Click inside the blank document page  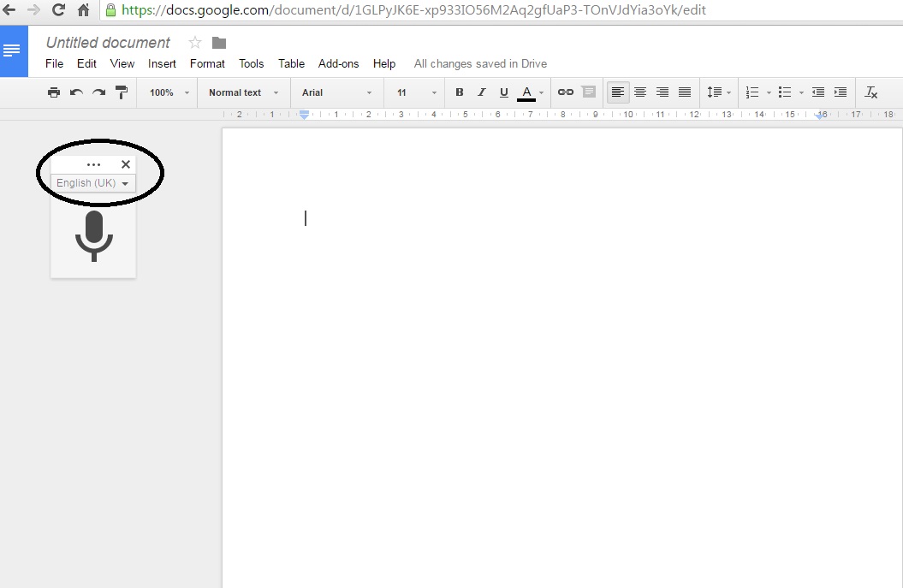(562, 357)
